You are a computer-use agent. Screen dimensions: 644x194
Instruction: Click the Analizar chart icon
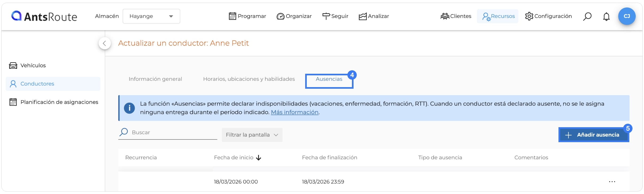363,17
